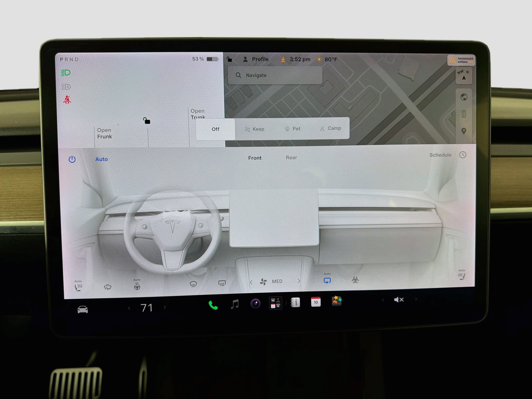Enable Bioweapon Defense Mode

click(x=355, y=280)
